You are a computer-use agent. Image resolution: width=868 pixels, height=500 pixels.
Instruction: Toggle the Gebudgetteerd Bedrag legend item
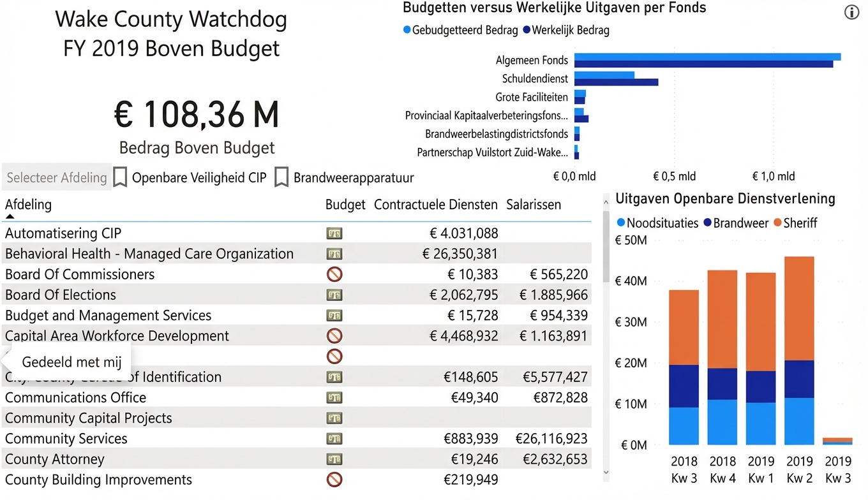pyautogui.click(x=460, y=30)
